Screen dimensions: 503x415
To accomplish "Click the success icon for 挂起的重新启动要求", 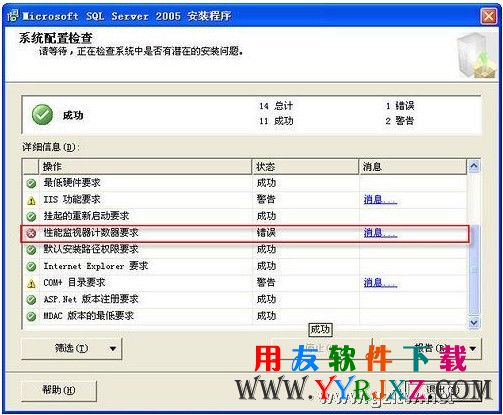I will click(x=31, y=217).
